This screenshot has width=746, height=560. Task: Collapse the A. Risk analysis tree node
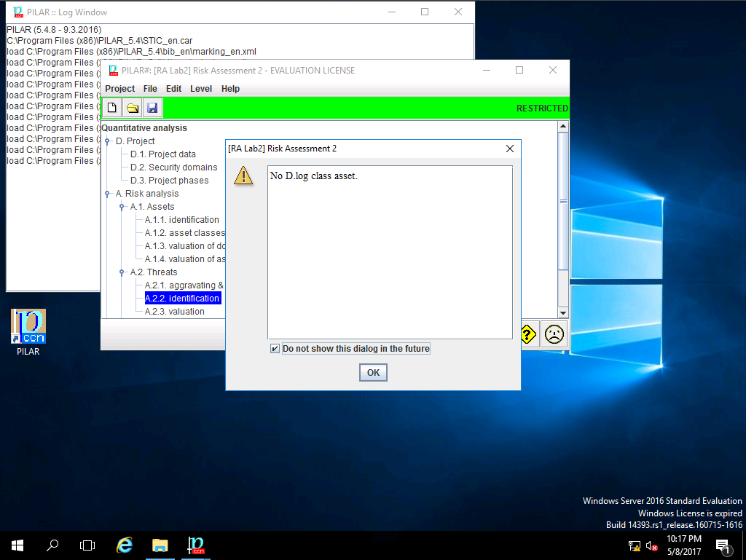point(107,194)
